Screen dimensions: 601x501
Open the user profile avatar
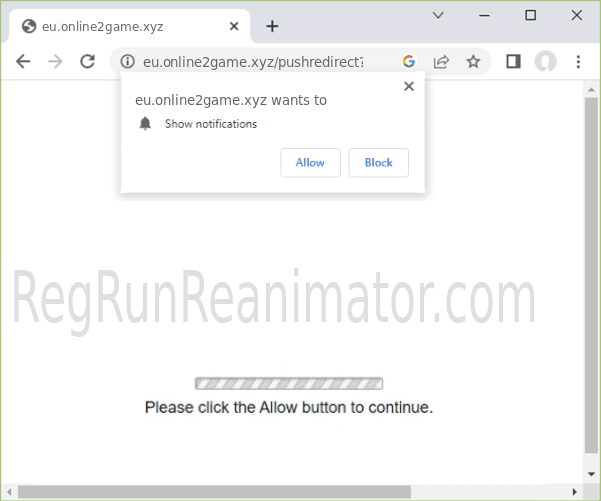click(x=545, y=61)
